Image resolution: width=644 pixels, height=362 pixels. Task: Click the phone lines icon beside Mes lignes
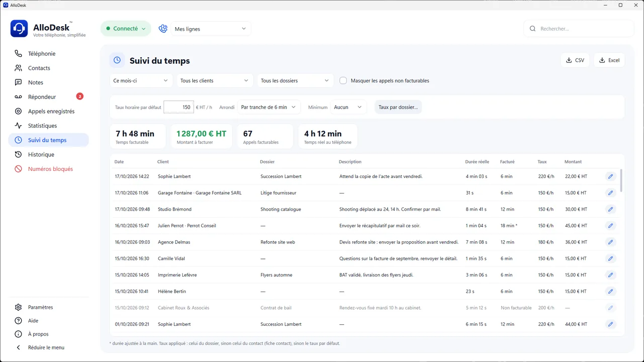coord(163,29)
